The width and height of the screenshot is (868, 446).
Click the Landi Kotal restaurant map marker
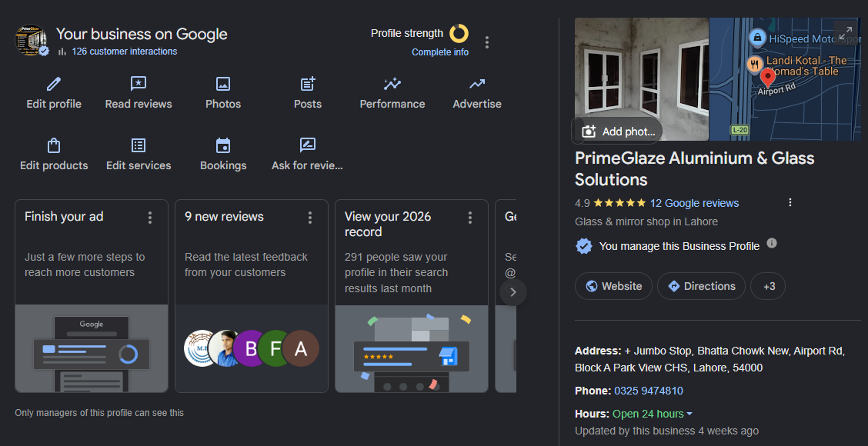pyautogui.click(x=754, y=64)
